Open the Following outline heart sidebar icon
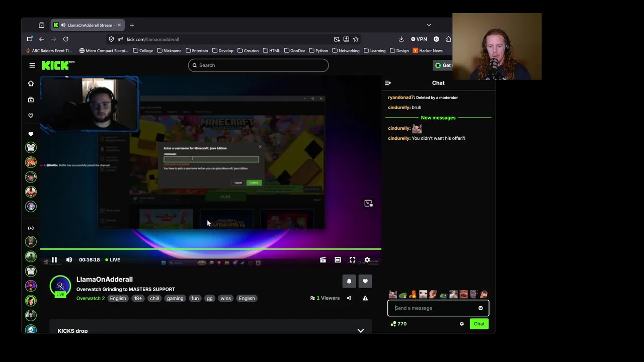 click(31, 116)
